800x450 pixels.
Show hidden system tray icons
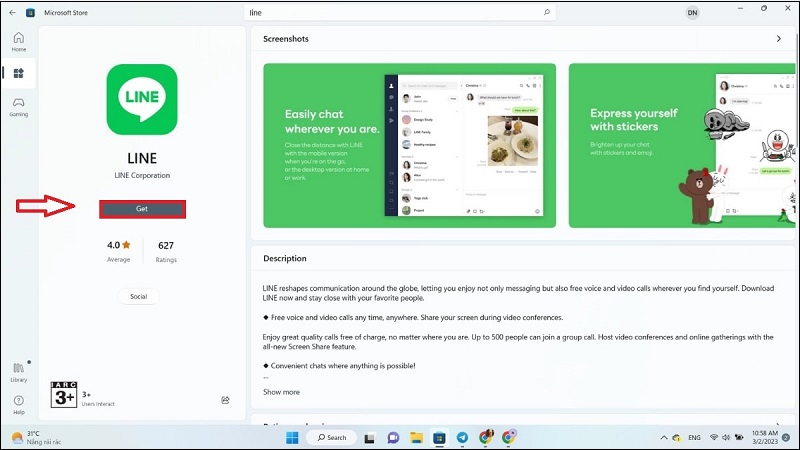click(664, 438)
